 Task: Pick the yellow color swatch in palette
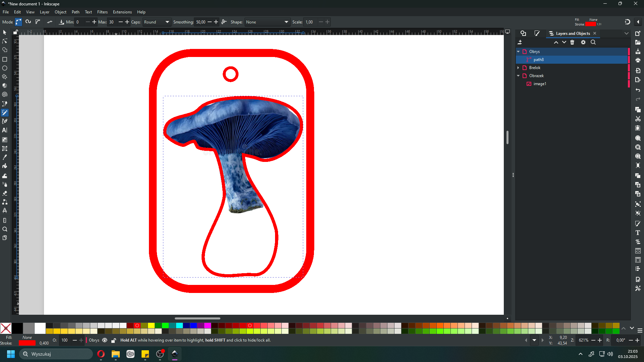[151, 325]
